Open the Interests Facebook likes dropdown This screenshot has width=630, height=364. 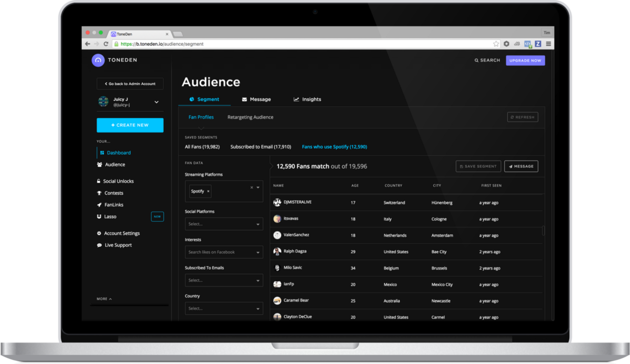point(224,252)
